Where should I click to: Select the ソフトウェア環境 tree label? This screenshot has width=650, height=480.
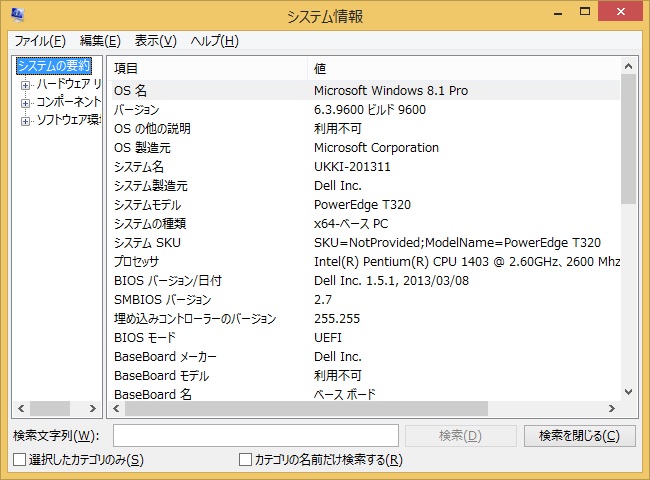pos(68,120)
